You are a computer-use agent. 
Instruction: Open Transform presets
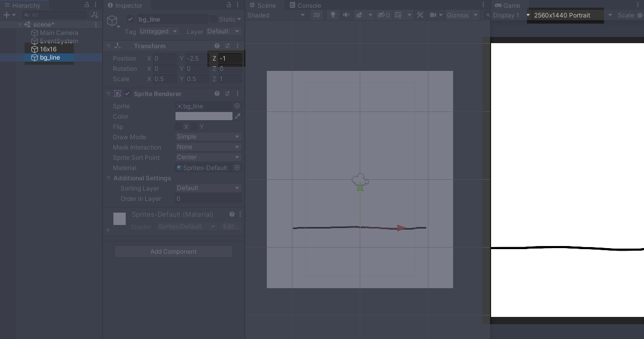[x=227, y=46]
